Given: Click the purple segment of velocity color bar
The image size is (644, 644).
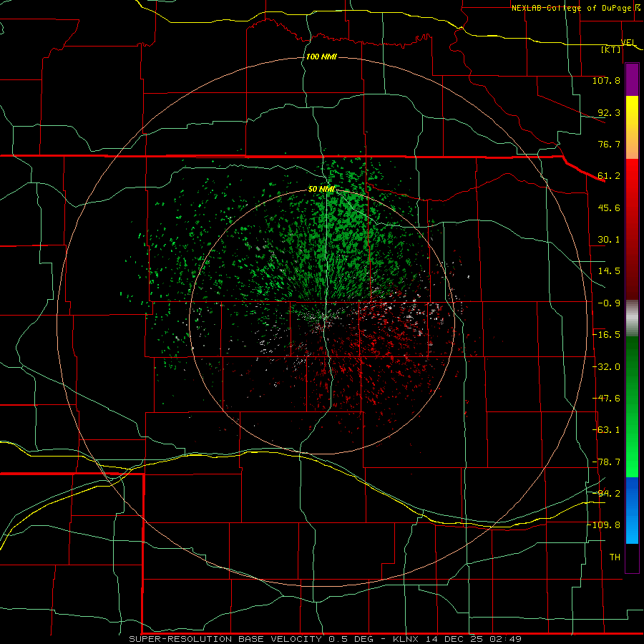Looking at the screenshot, I should 632,80.
